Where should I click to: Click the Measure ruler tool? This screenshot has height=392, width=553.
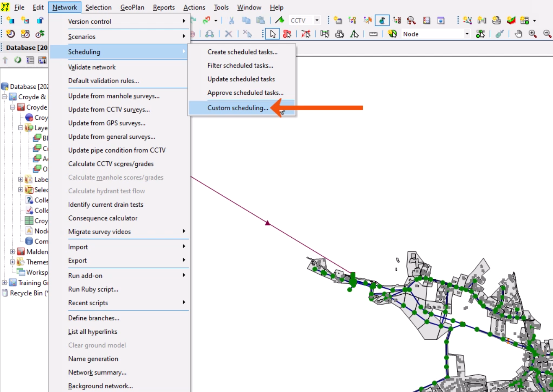click(373, 34)
